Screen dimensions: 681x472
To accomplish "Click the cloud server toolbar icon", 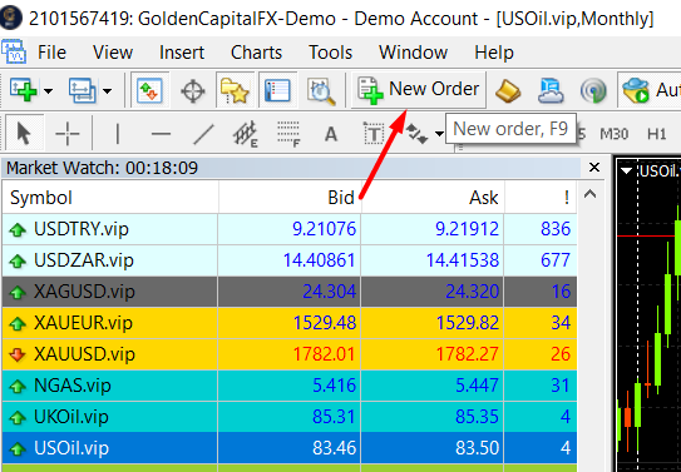I will click(x=550, y=91).
